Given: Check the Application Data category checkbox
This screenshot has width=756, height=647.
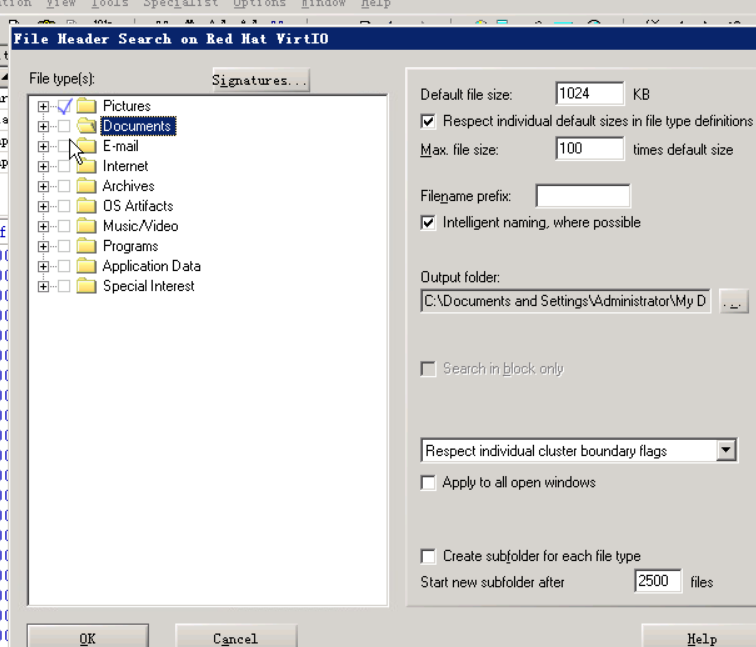Looking at the screenshot, I should (x=64, y=266).
